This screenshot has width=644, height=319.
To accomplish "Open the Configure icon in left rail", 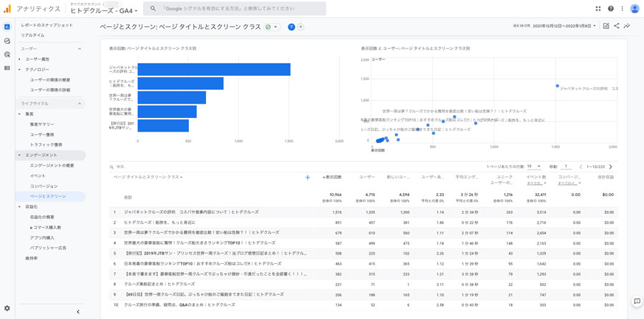I will [x=7, y=68].
